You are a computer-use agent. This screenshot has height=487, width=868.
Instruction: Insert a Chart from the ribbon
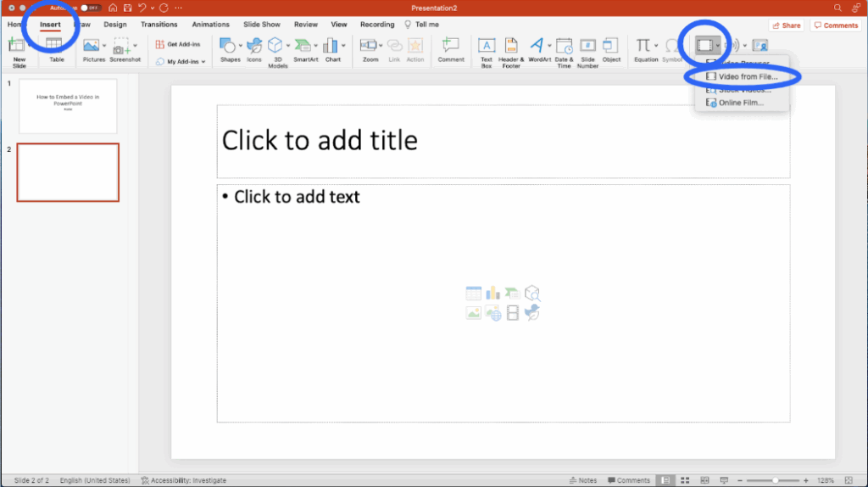click(x=332, y=48)
